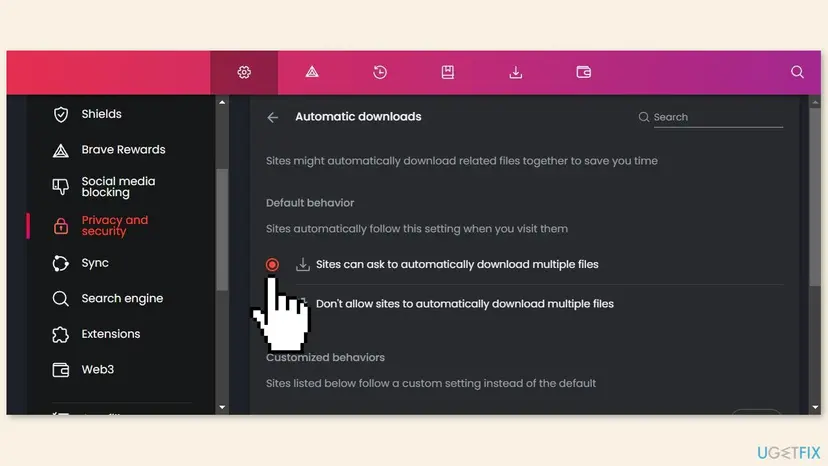Click main page scrollbar down arrow
The image size is (828, 466).
pos(815,407)
